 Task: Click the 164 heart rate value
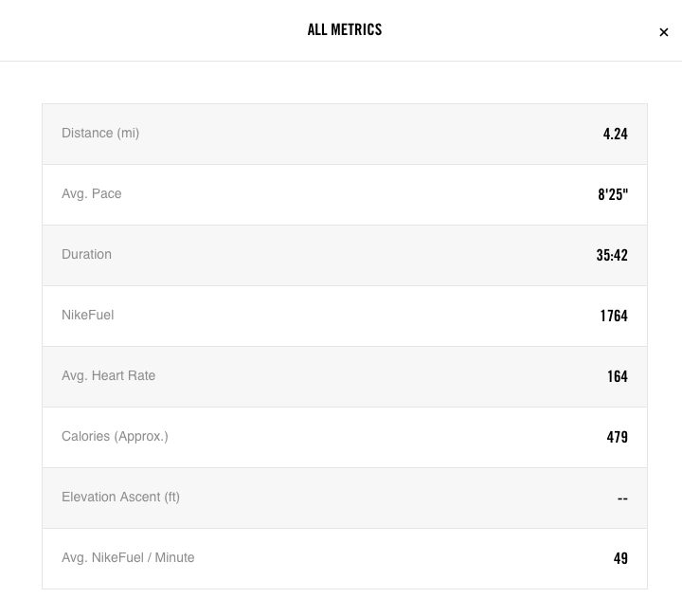[618, 376]
